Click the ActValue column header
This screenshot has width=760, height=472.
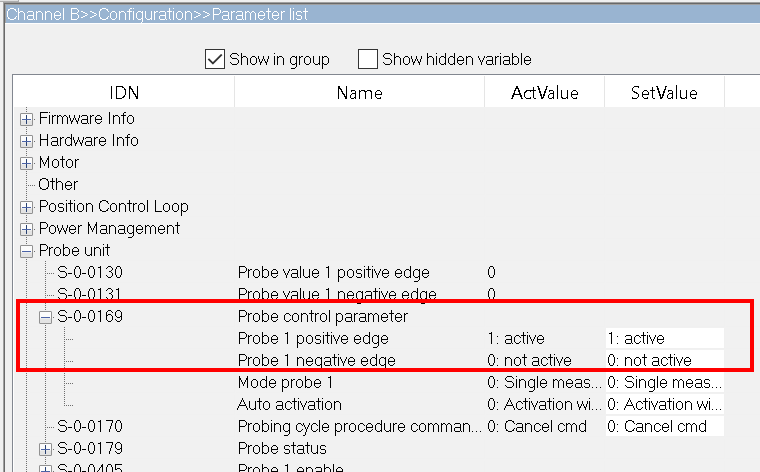(x=544, y=93)
